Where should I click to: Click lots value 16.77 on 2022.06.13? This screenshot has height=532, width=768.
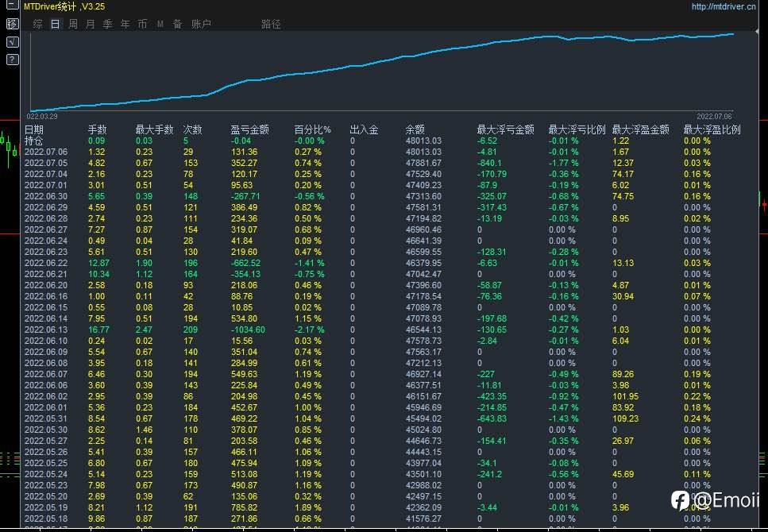click(x=99, y=330)
